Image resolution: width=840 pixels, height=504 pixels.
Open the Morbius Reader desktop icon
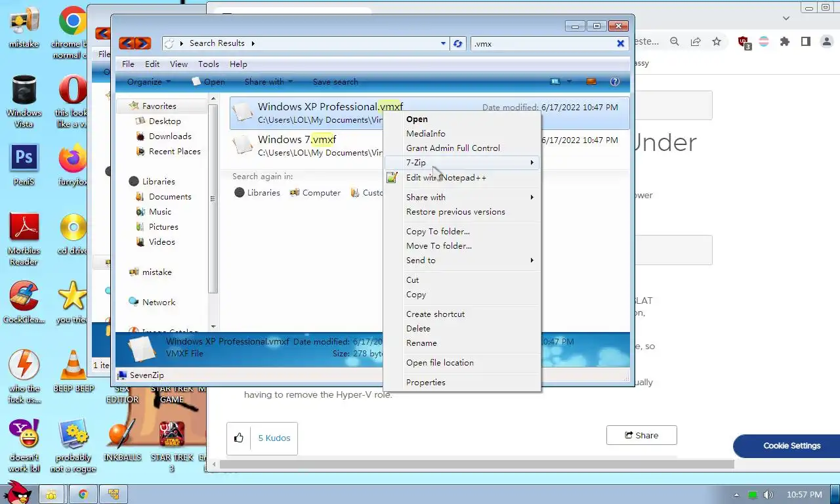[24, 227]
